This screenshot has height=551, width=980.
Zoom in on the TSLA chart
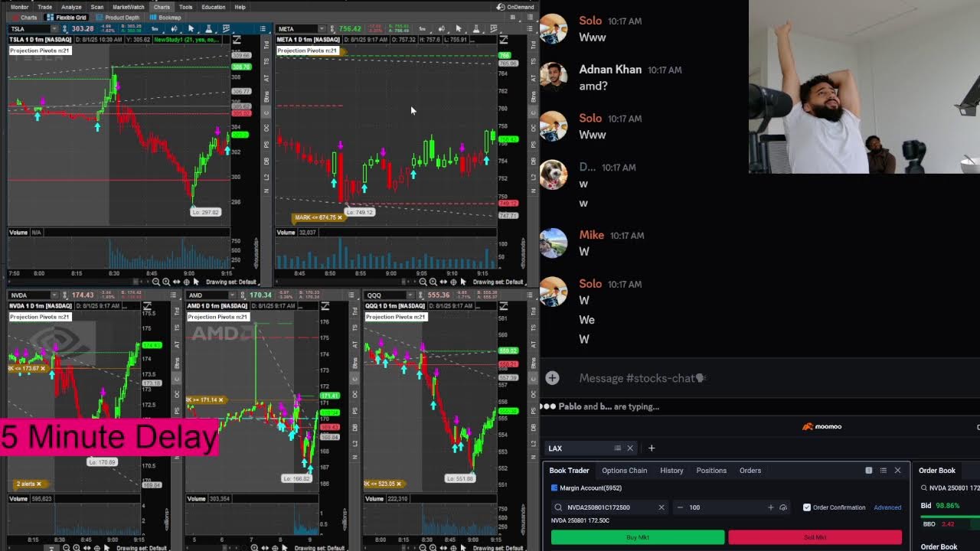[x=166, y=282]
